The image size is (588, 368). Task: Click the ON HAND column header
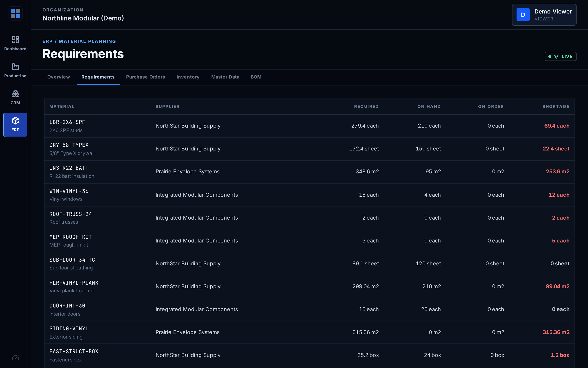429,107
